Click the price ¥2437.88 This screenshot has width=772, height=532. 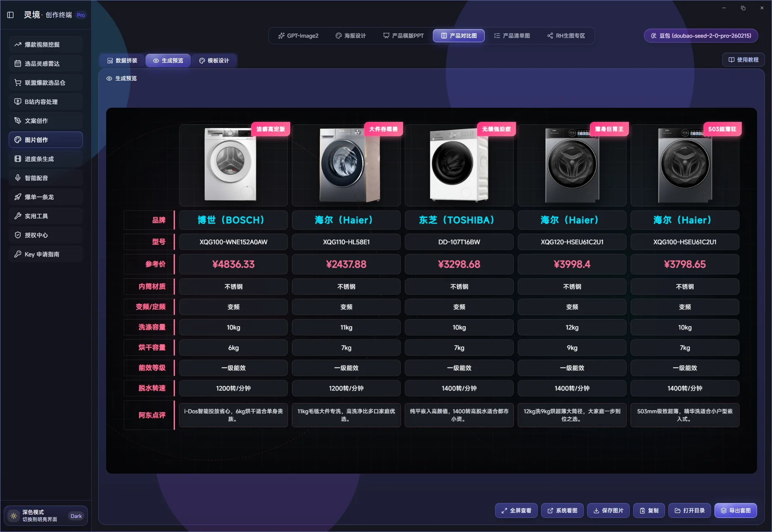(346, 264)
